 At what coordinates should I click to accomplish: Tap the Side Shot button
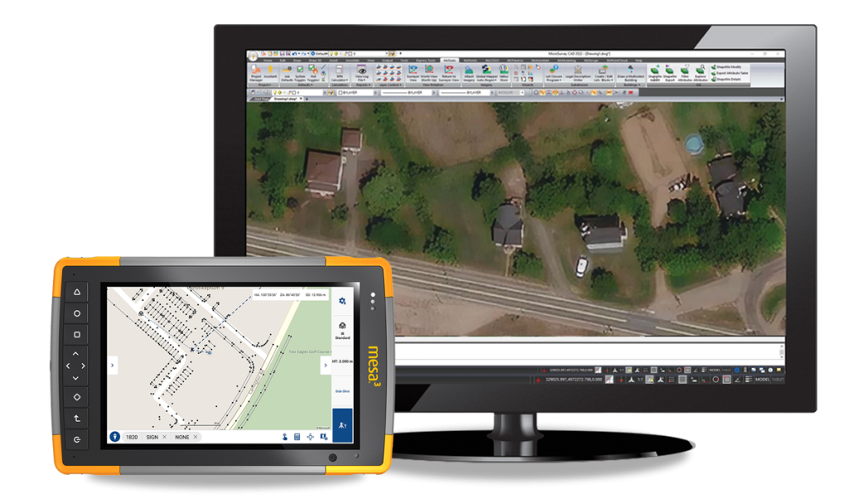[x=342, y=390]
